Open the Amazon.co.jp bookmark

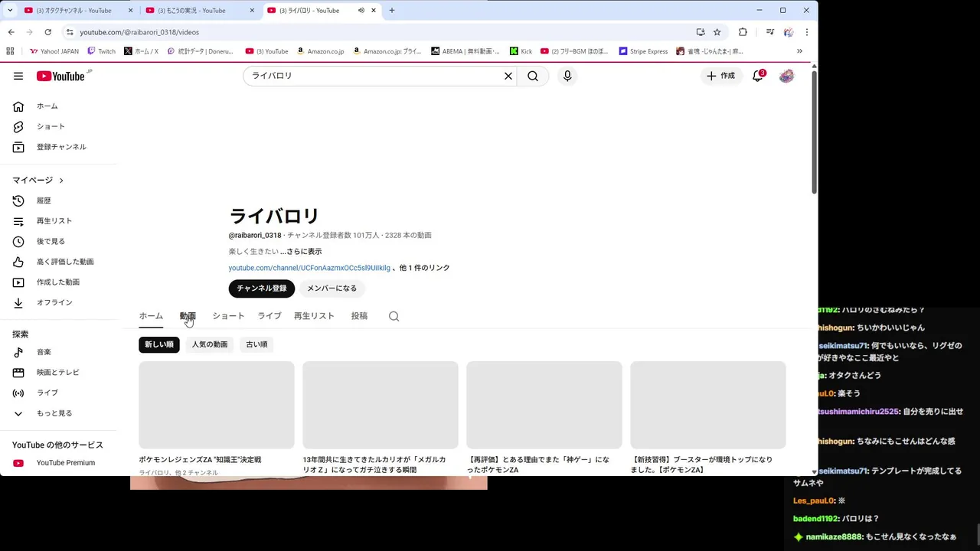click(x=320, y=51)
